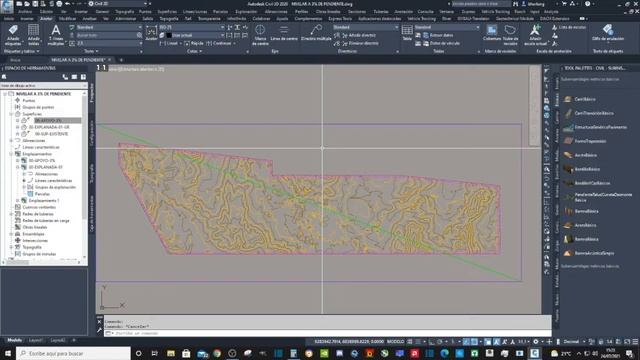Open the Analizar ribbon tab
Screen dimensions: 640x360
(x=89, y=19)
